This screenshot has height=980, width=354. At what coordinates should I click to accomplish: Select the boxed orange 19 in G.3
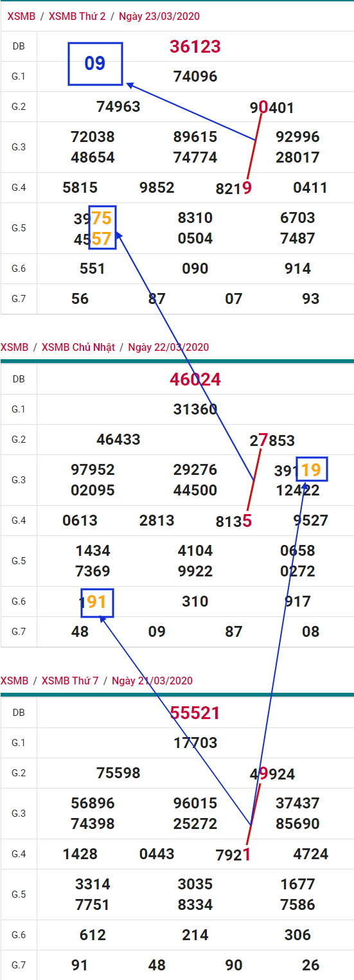(312, 470)
